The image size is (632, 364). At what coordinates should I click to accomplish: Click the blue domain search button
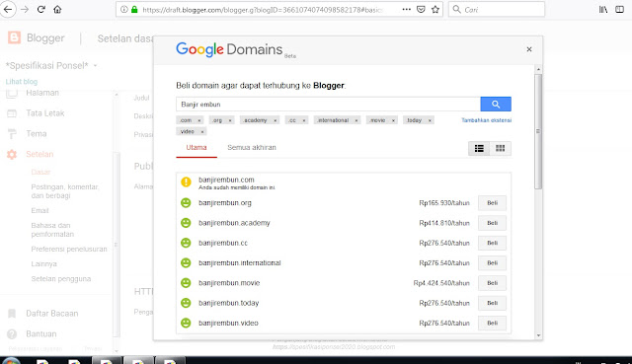coord(496,104)
